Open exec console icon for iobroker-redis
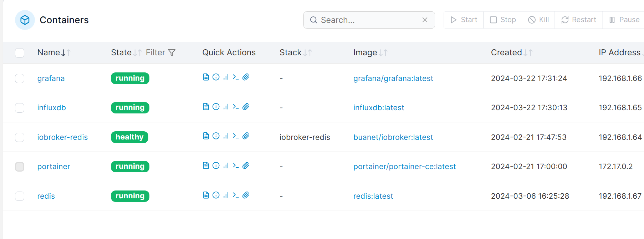The height and width of the screenshot is (239, 644). (236, 136)
